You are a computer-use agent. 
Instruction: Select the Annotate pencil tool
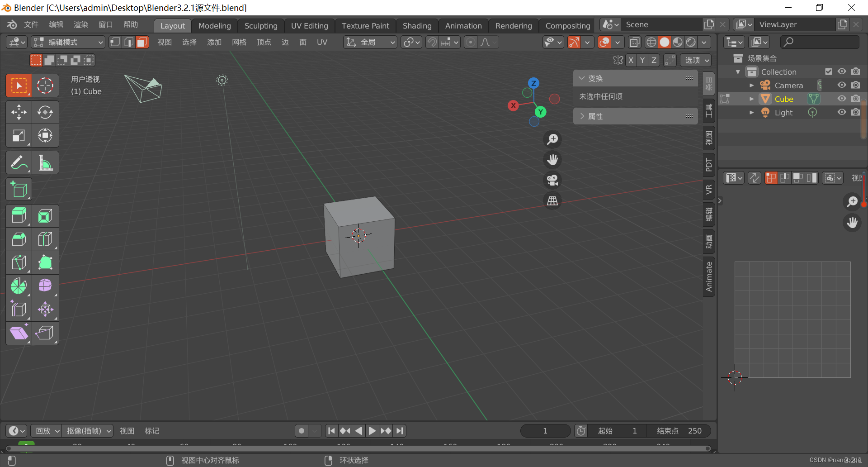19,163
